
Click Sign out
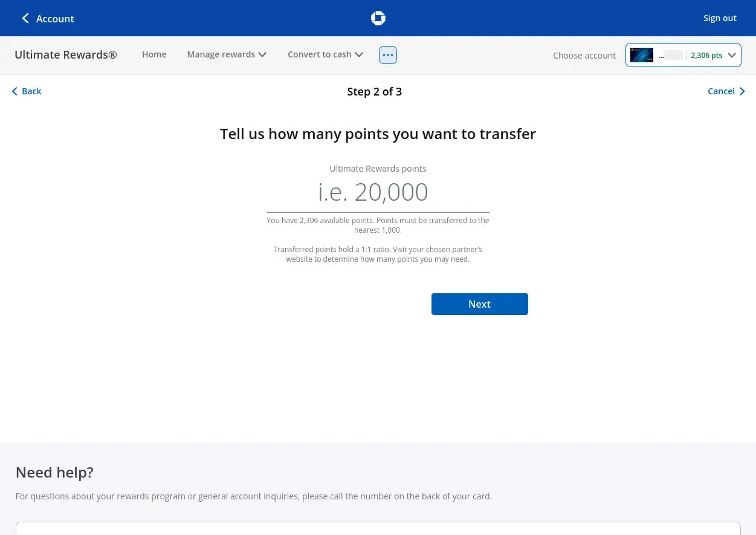point(720,18)
